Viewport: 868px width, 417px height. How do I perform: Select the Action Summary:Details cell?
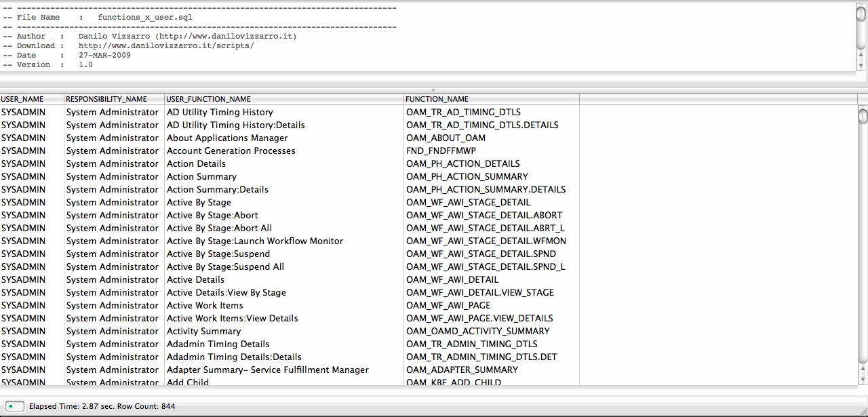[x=284, y=189]
